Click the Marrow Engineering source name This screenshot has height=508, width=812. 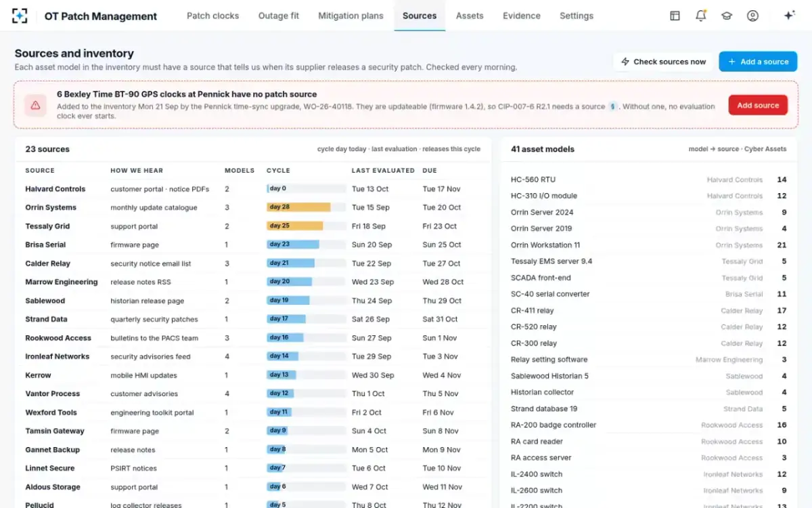[x=62, y=282]
